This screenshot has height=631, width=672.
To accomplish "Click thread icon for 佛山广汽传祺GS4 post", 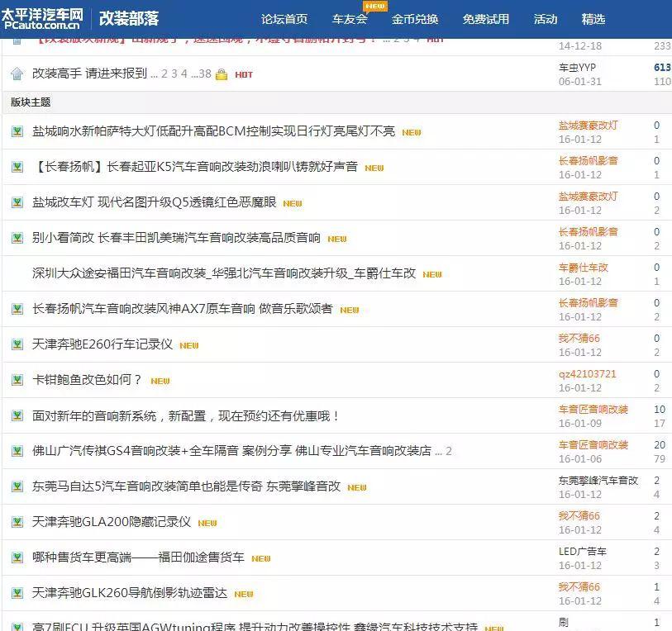I will (x=17, y=452).
